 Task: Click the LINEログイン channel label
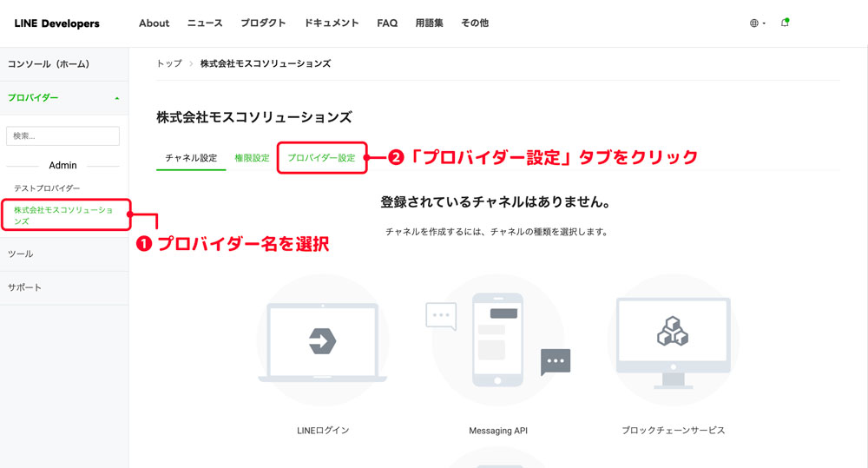click(323, 431)
